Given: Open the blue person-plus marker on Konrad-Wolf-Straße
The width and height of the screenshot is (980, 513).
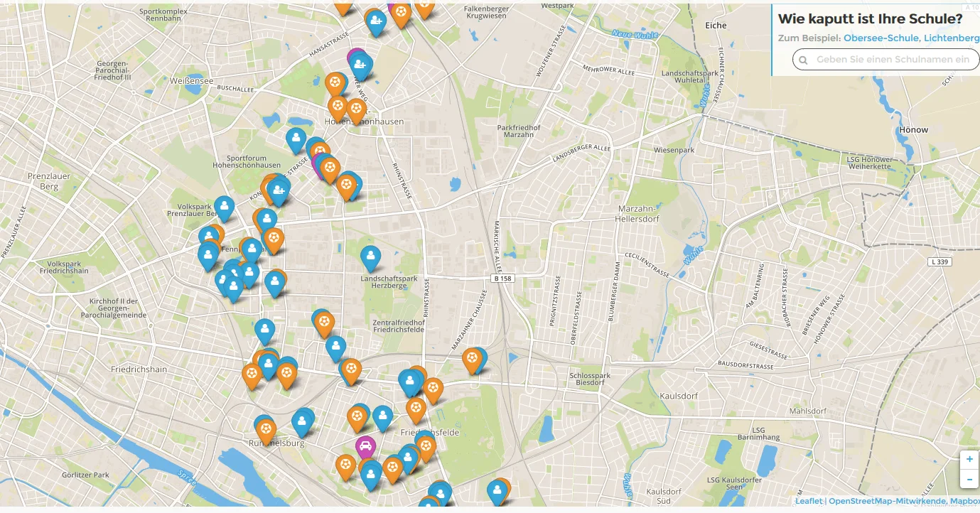Looking at the screenshot, I should [x=278, y=190].
